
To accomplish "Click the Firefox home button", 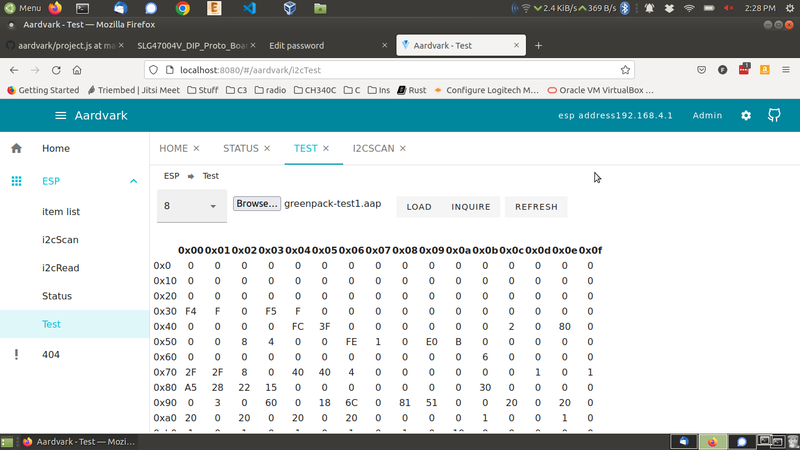I will (77, 70).
